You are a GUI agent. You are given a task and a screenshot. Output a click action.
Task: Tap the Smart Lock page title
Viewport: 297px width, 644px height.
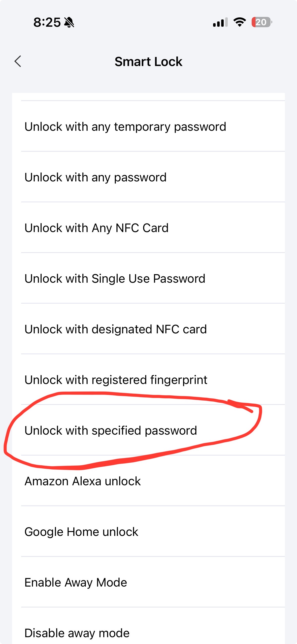point(148,61)
